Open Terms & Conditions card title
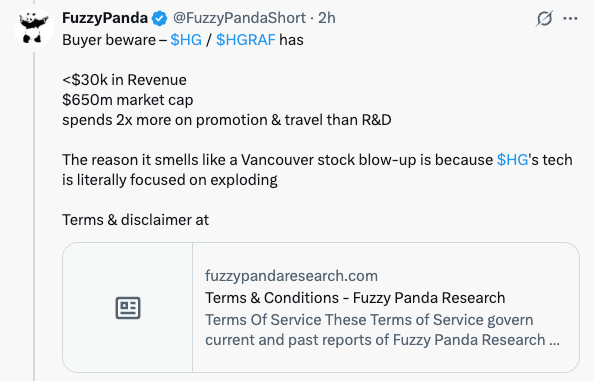The width and height of the screenshot is (594, 381). click(x=355, y=298)
